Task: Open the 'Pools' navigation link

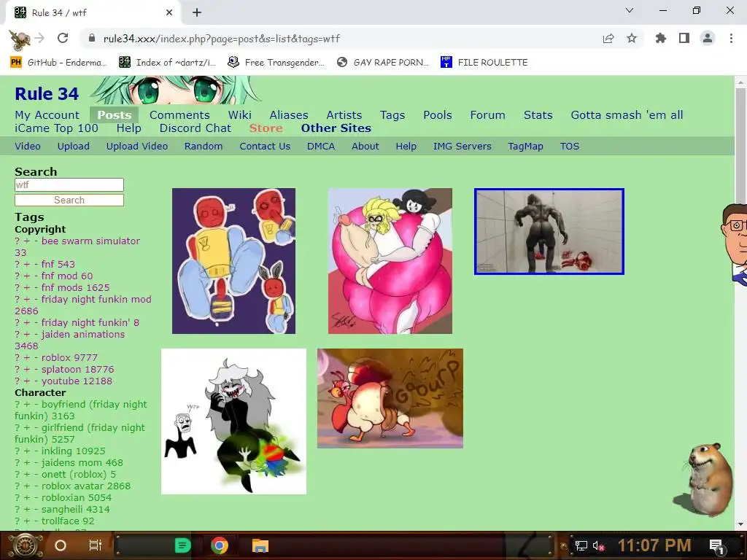Action: pos(438,115)
